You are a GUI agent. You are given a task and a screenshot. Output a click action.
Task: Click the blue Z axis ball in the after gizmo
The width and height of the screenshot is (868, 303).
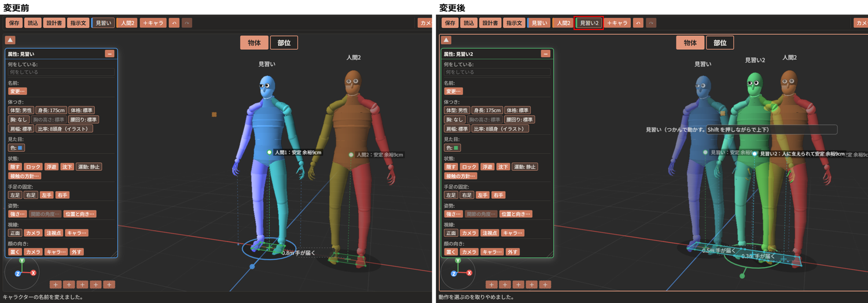point(454,273)
